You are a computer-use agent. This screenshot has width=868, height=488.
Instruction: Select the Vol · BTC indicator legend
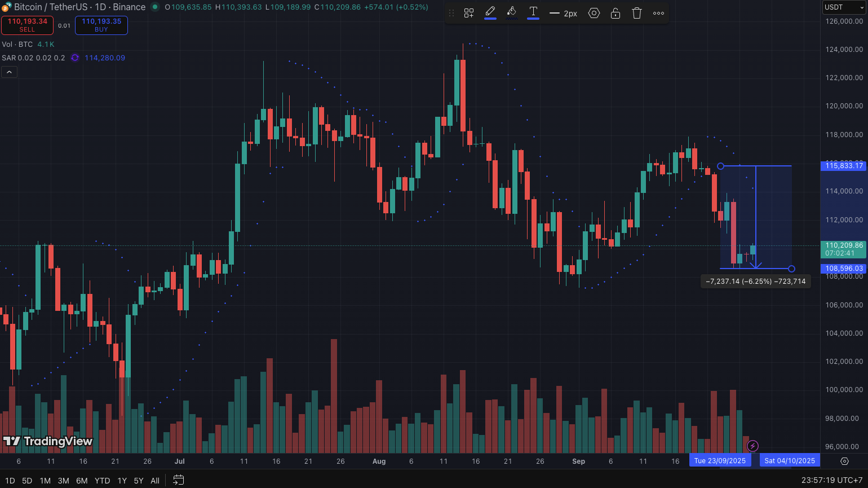tap(17, 44)
